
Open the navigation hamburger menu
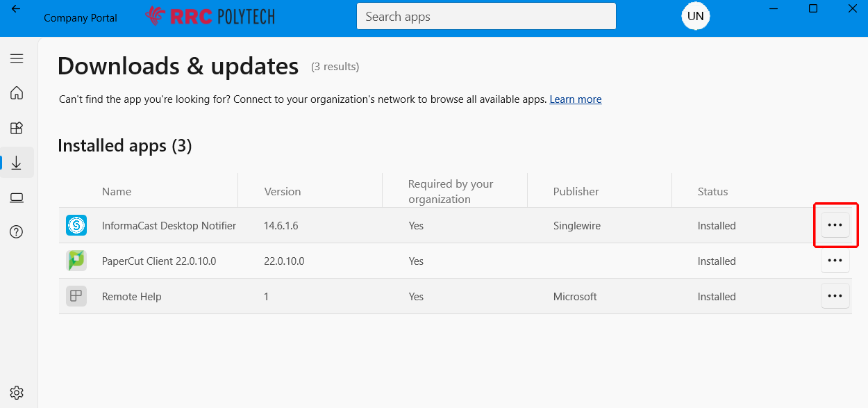17,58
